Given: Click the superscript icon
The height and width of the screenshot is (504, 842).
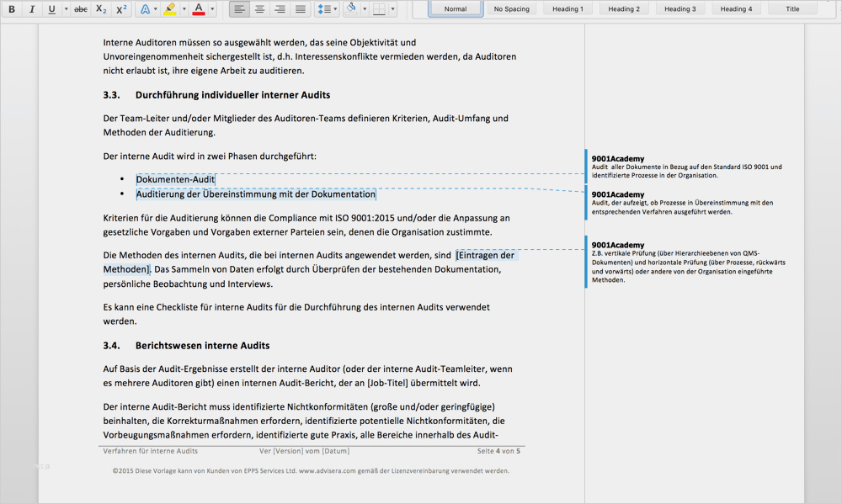Looking at the screenshot, I should [121, 9].
